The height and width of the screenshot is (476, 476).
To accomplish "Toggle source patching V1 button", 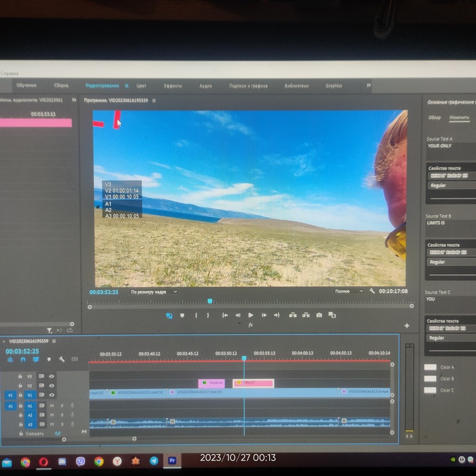I will [10, 395].
